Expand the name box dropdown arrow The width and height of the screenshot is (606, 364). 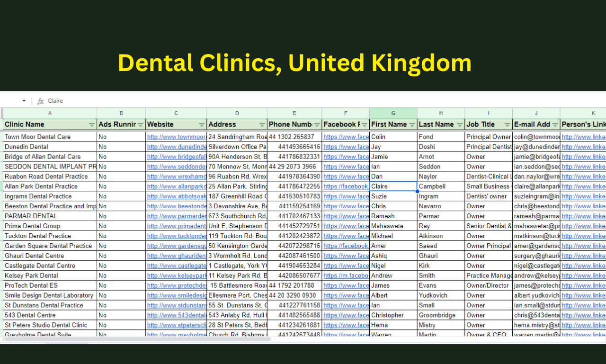[24, 101]
